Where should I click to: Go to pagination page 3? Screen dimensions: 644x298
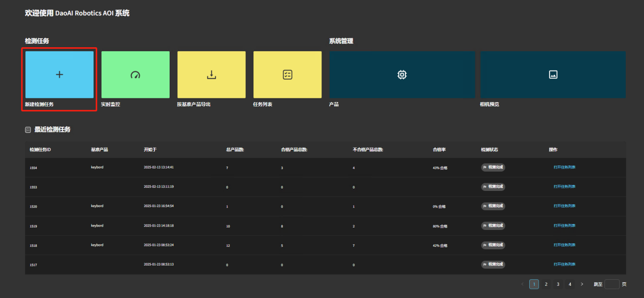pos(558,284)
